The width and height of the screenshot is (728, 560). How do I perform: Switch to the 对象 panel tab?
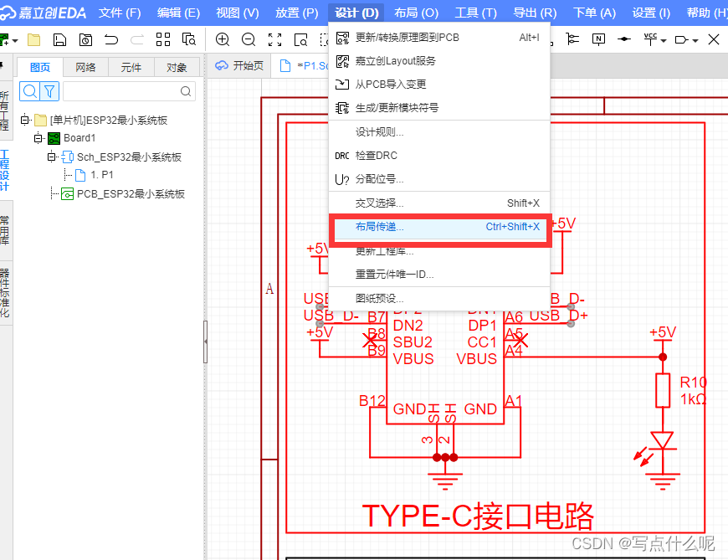(177, 67)
